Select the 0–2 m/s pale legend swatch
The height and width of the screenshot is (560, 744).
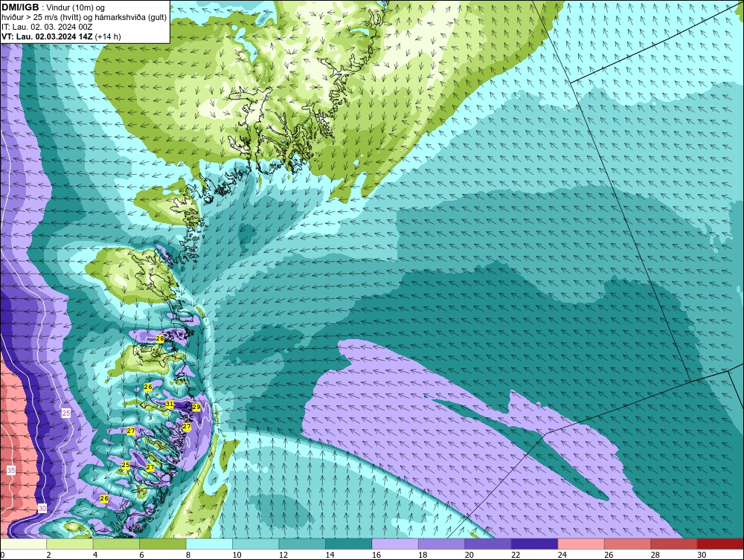tap(23, 544)
